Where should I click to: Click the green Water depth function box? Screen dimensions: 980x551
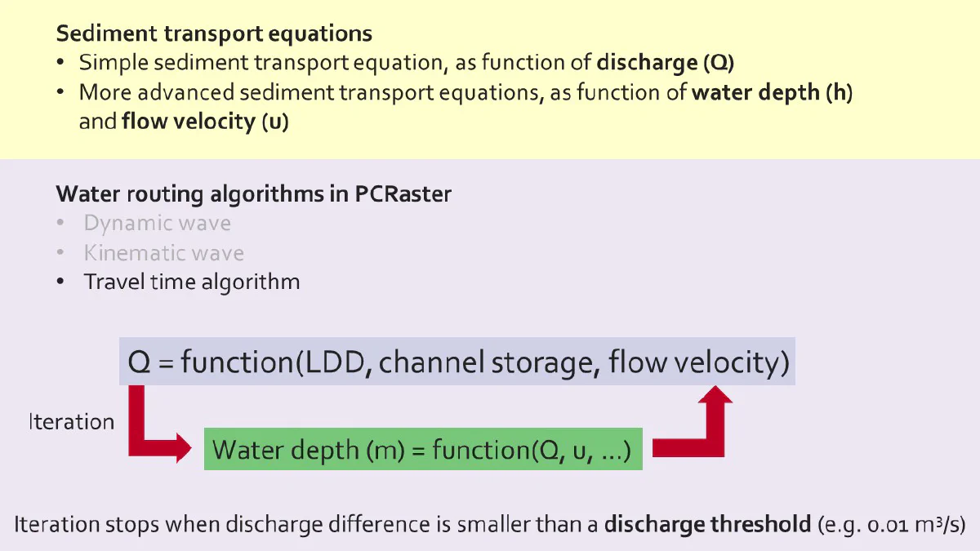(423, 449)
